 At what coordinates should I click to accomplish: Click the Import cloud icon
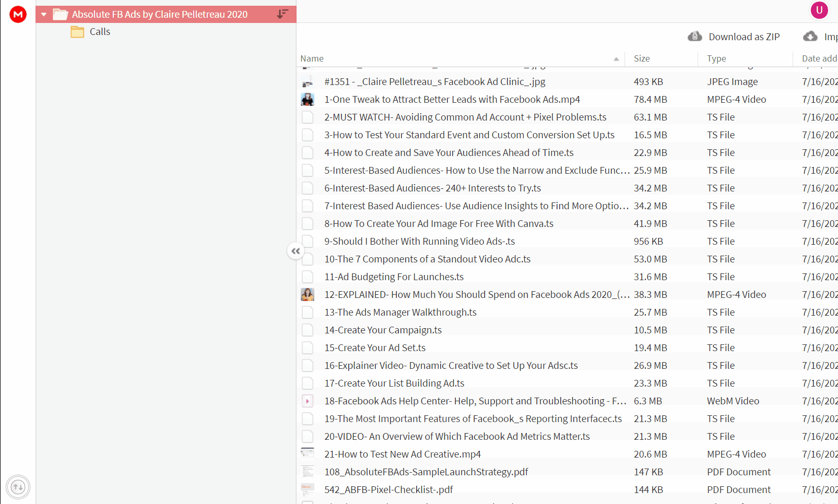810,37
